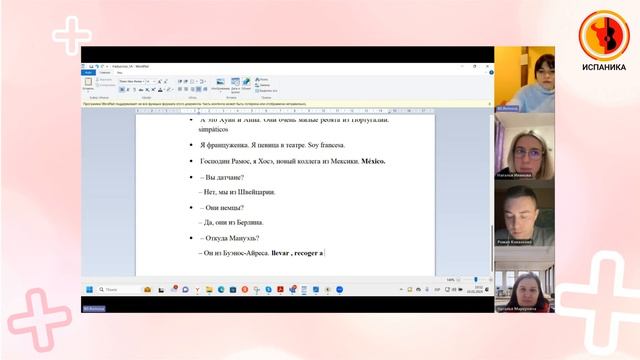Click the WordPad zoom slider handle

(x=476, y=280)
